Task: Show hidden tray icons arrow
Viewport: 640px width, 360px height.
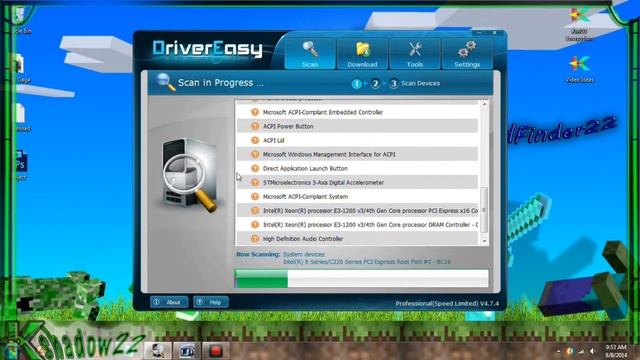Action: coord(558,351)
